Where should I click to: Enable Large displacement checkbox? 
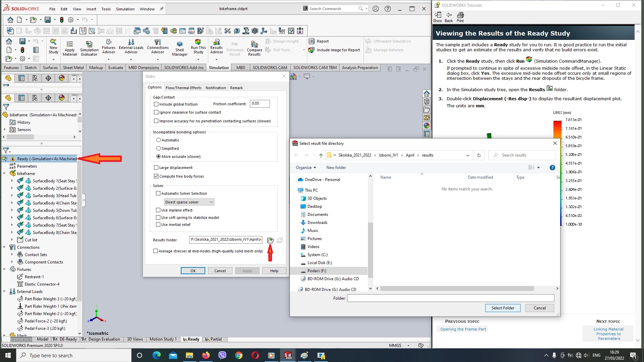(156, 168)
